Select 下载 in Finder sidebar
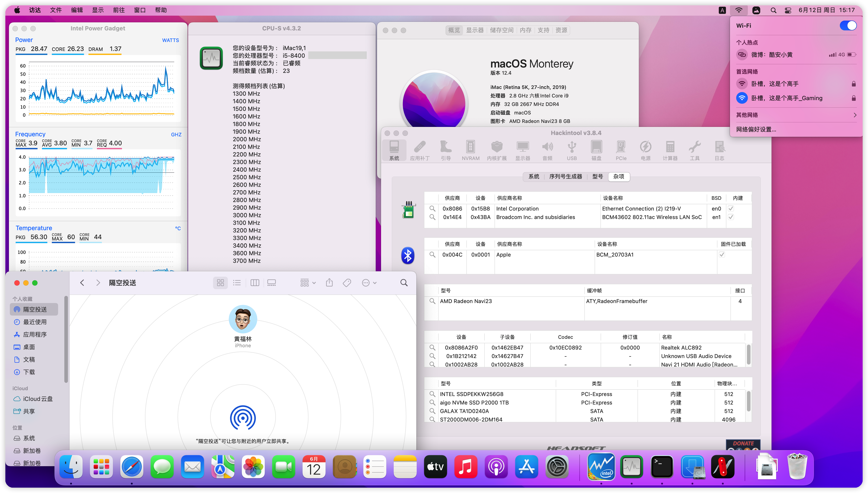Image resolution: width=868 pixels, height=493 pixels. tap(29, 372)
